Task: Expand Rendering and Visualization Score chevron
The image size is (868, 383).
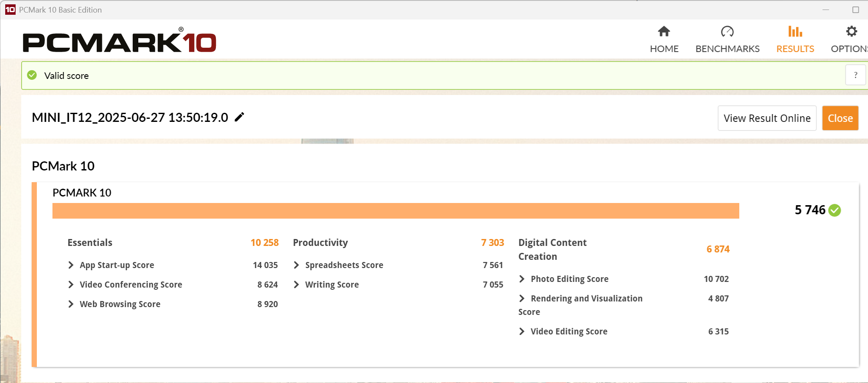Action: pos(522,298)
